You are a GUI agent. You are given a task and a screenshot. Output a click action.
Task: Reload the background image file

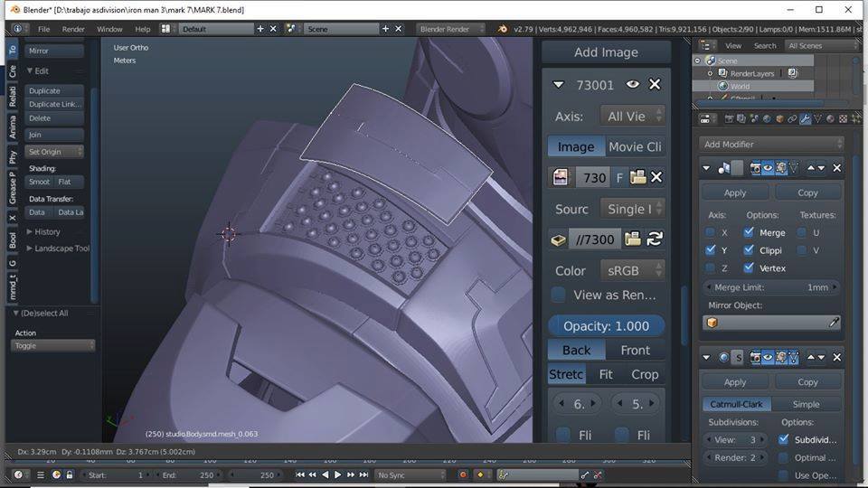655,239
